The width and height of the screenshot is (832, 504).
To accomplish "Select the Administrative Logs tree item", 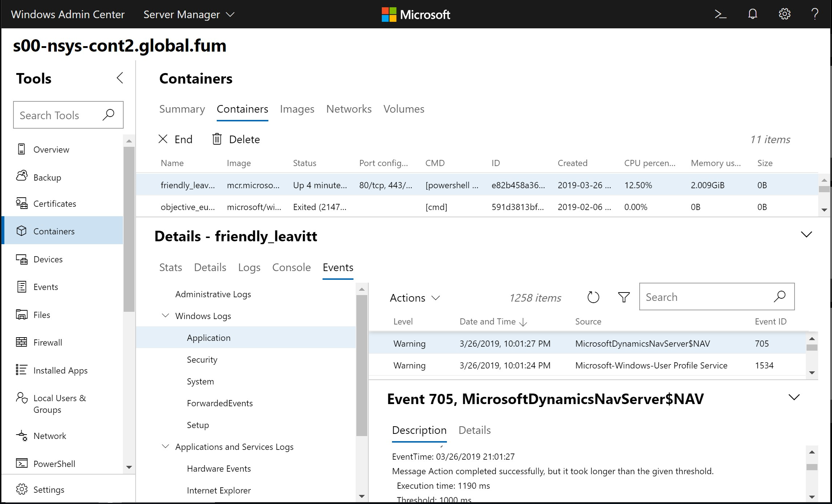I will tap(213, 294).
